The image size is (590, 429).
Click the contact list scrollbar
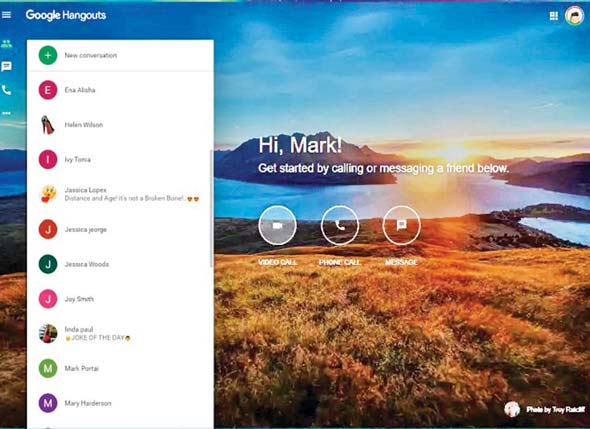pos(211,209)
